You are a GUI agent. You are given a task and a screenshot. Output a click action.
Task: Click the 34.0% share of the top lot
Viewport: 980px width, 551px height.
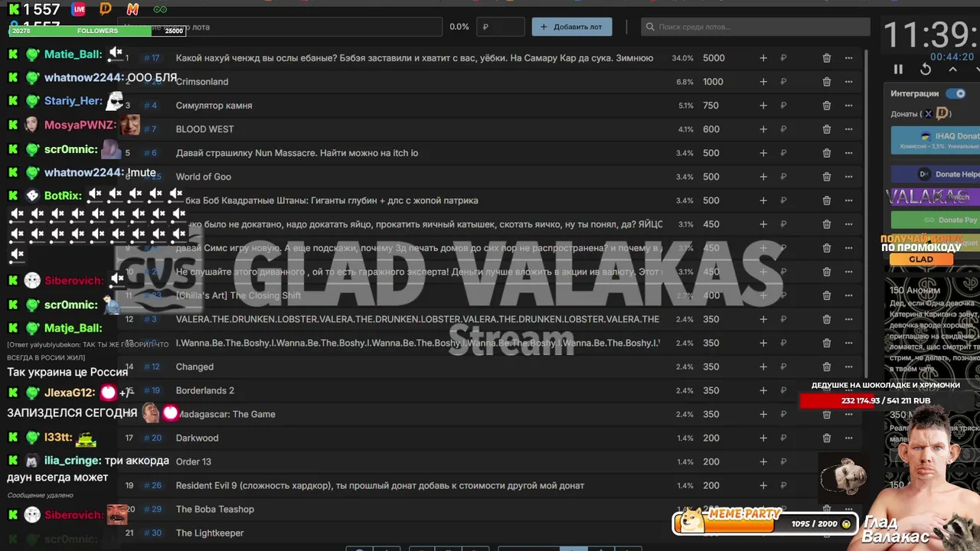(682, 58)
